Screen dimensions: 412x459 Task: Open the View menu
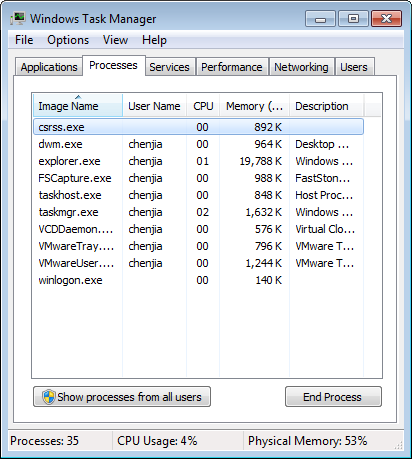point(115,40)
